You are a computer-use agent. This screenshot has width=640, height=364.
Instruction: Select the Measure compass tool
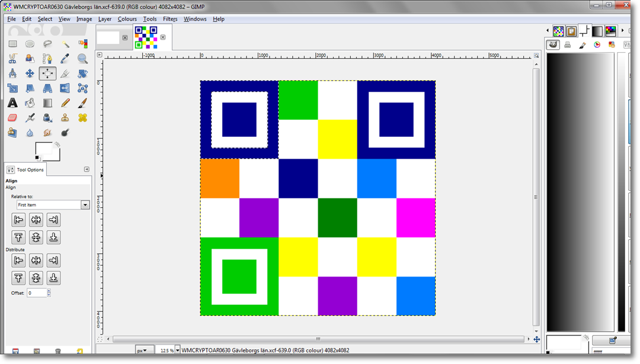12,73
